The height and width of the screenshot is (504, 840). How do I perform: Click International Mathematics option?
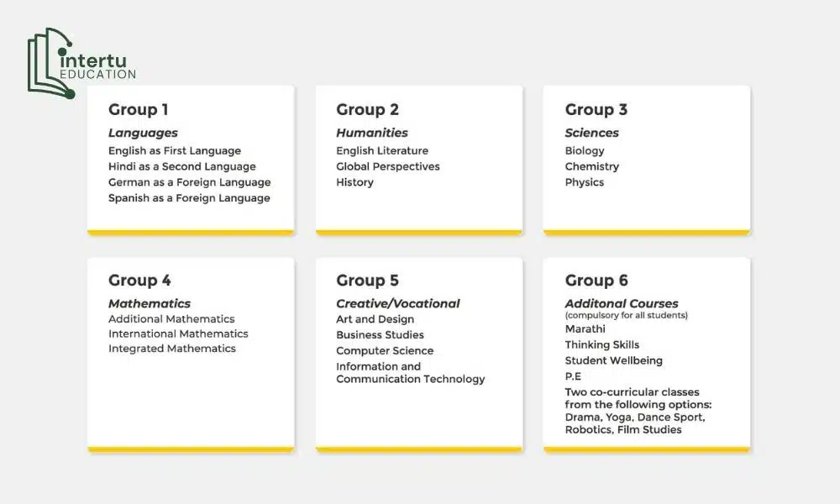point(178,333)
